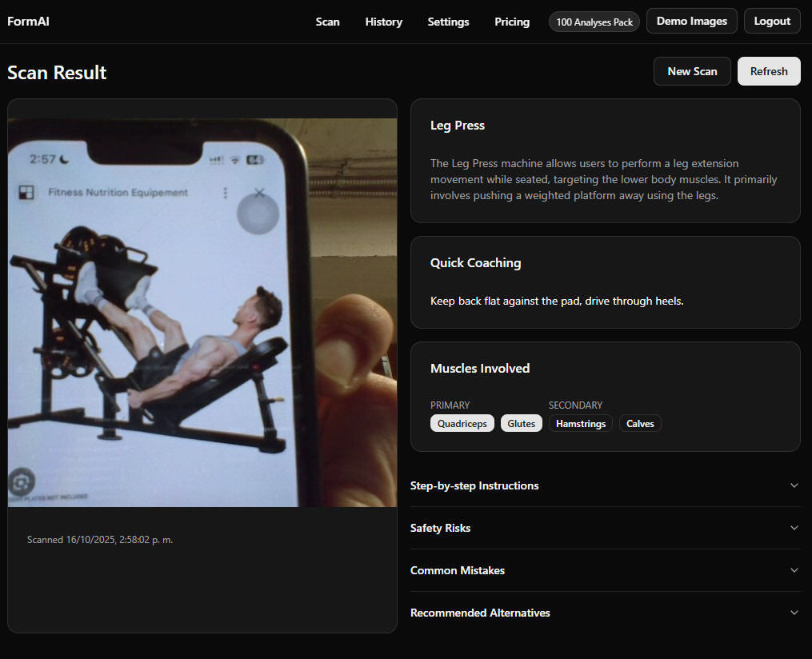Navigate to the Pricing page
Viewport: 812px width, 659px height.
[512, 22]
